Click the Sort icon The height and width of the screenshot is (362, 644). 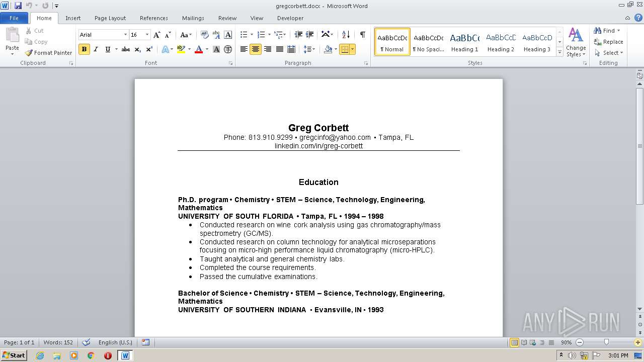pos(346,35)
